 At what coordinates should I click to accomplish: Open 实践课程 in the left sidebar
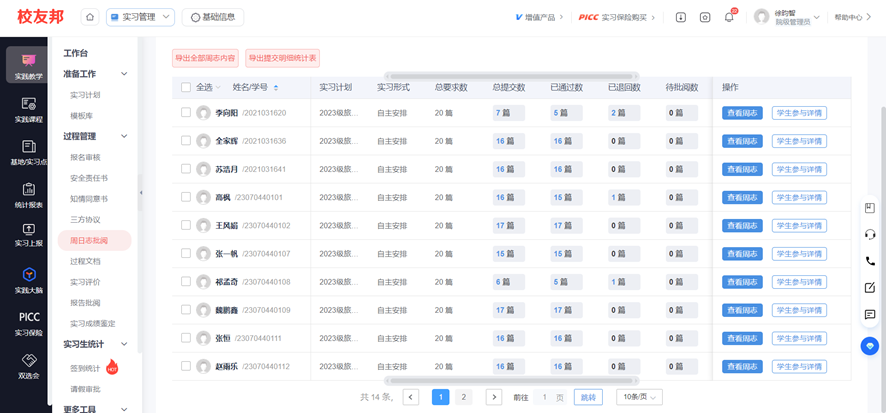28,110
